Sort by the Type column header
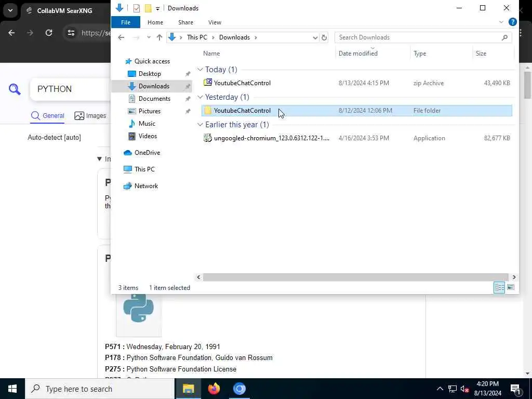 (x=420, y=54)
